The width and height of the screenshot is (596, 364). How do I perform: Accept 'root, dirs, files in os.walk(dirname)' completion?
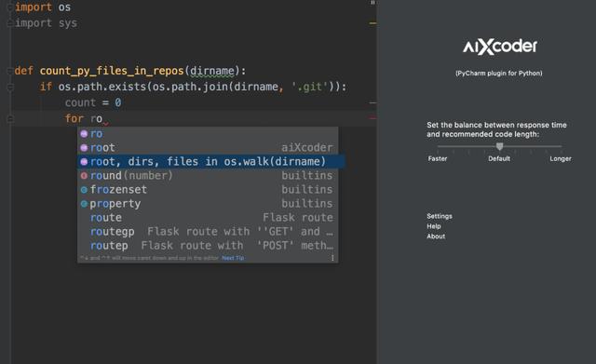(208, 161)
